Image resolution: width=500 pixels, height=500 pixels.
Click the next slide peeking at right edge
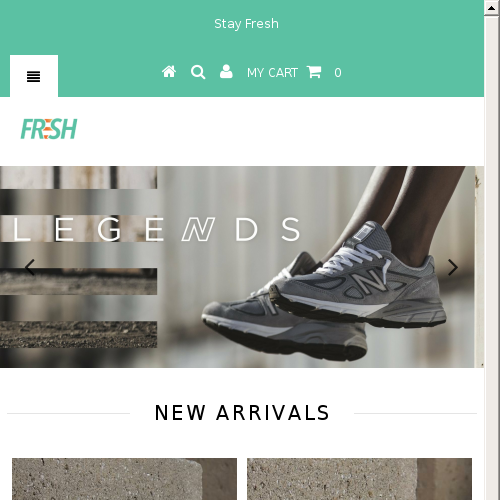point(479,267)
